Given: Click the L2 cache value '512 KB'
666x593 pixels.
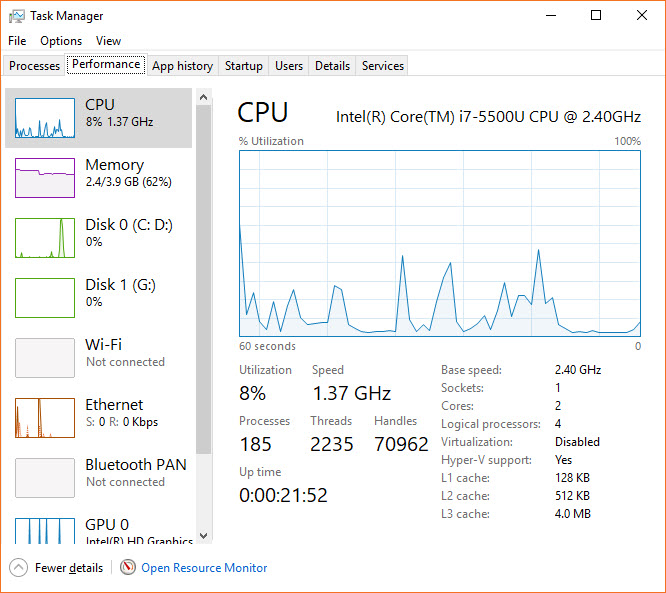Looking at the screenshot, I should pos(573,496).
